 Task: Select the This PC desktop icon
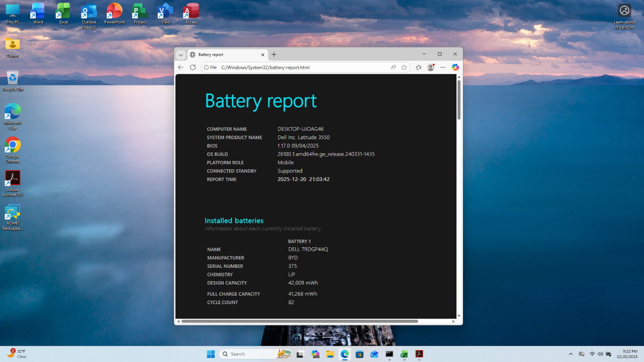12,14
